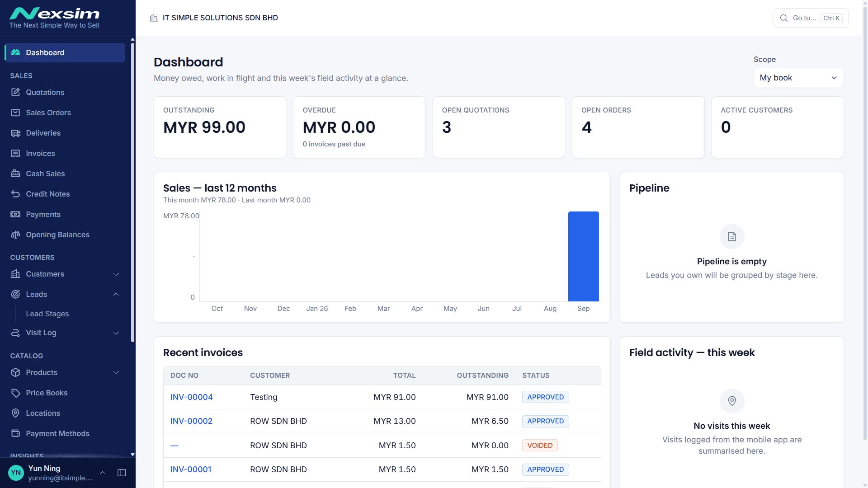Open the Dashboard sidebar icon
Viewport: 868px width, 488px height.
click(15, 52)
